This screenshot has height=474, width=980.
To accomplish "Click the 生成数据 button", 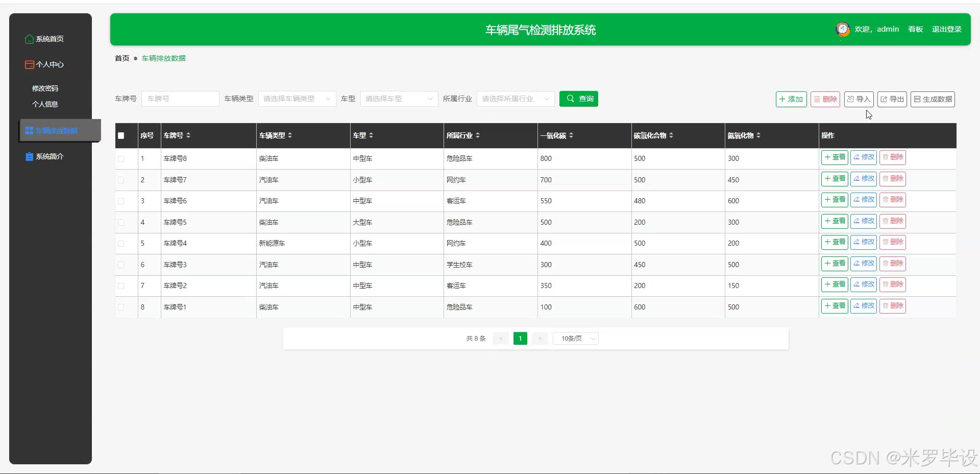I will (933, 99).
